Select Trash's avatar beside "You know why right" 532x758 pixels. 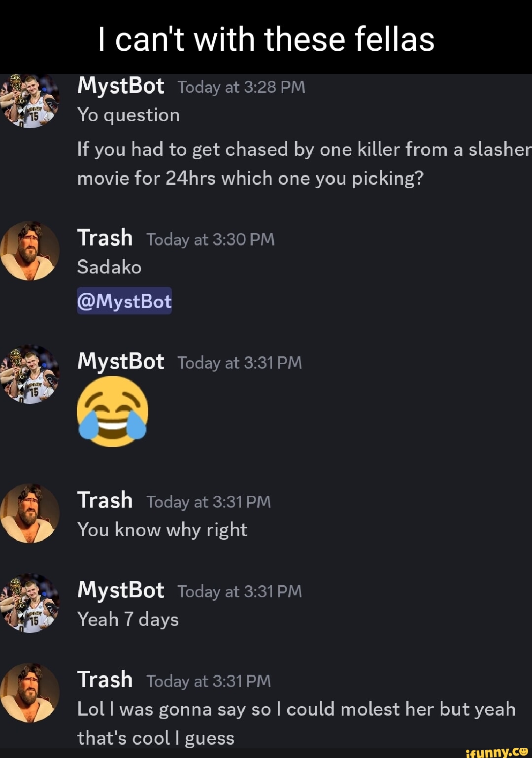pos(31,513)
